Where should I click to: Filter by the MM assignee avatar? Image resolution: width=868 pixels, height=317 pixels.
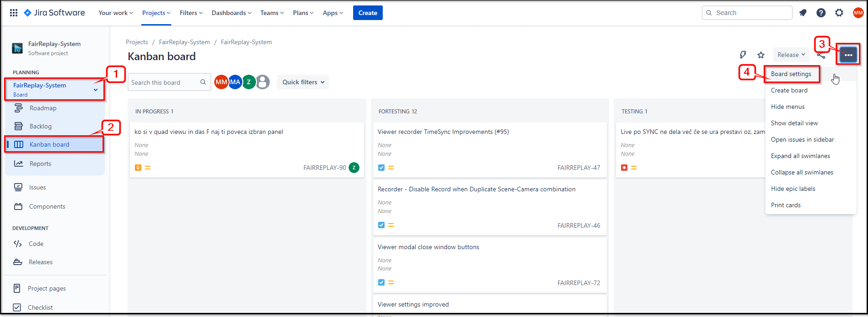click(221, 82)
